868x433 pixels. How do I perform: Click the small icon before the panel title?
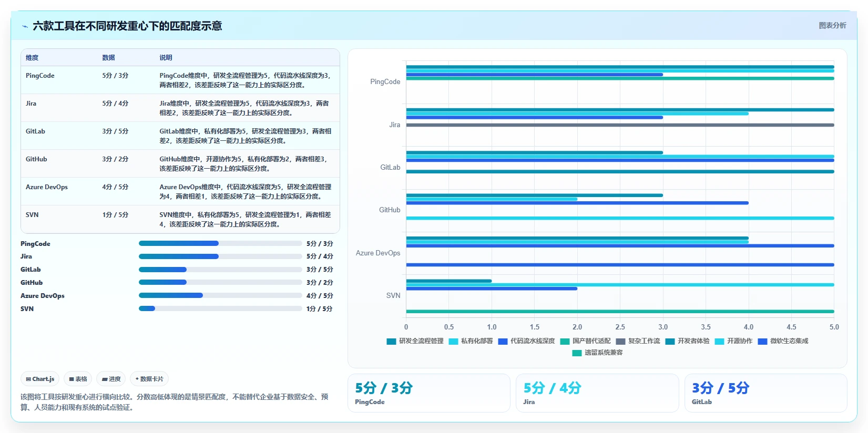coord(25,26)
